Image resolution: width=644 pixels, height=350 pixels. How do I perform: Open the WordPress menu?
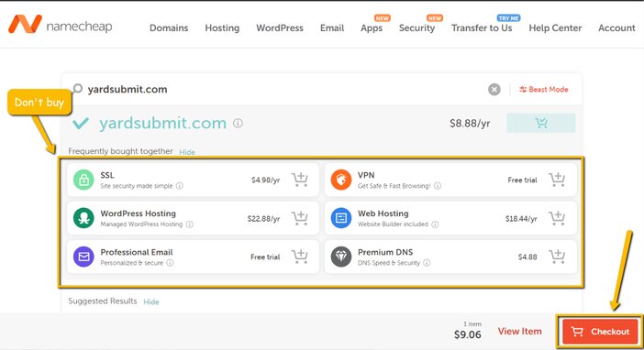(x=280, y=27)
